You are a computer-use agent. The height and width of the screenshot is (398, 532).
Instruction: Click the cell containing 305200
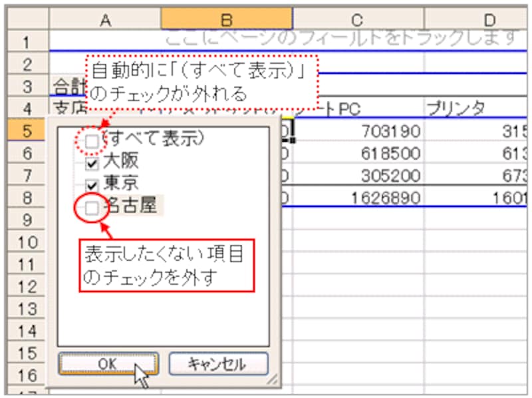358,175
